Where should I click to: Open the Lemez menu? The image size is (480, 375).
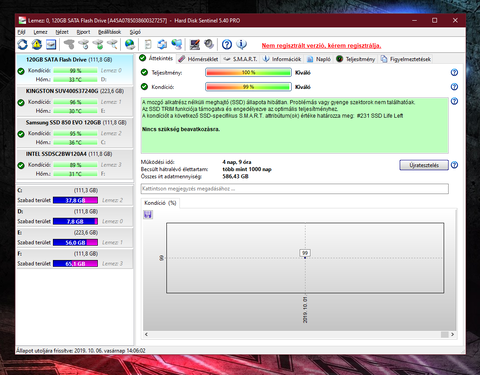pos(40,32)
